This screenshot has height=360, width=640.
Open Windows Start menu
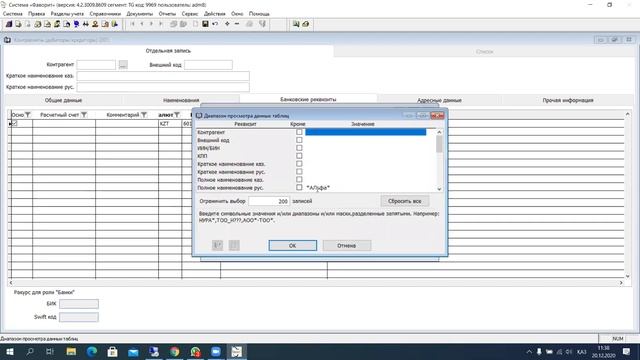click(9, 351)
